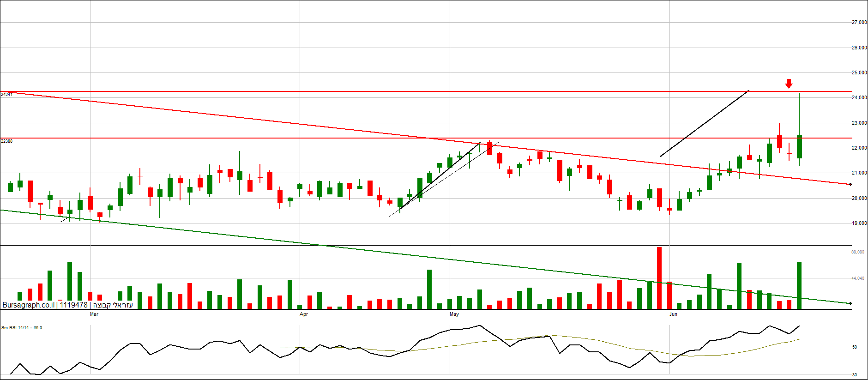Click the 22388 horizontal level label
Screen dimensions: 868x380
6,141
